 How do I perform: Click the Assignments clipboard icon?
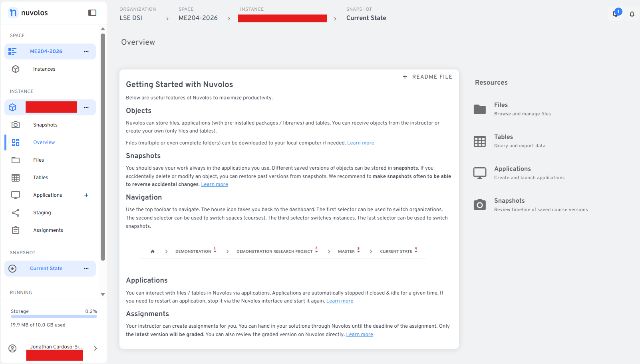tap(16, 230)
